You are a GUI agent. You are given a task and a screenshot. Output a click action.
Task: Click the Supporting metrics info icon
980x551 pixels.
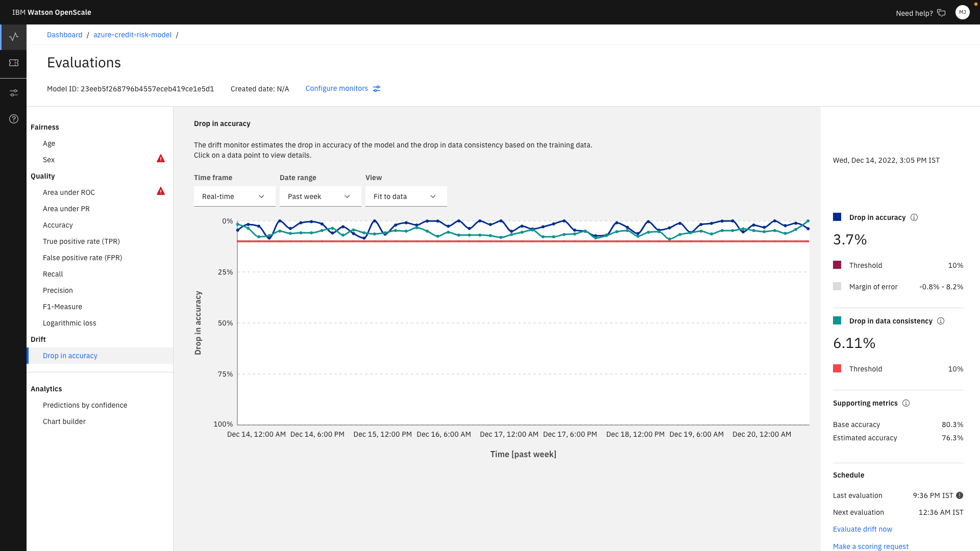906,403
